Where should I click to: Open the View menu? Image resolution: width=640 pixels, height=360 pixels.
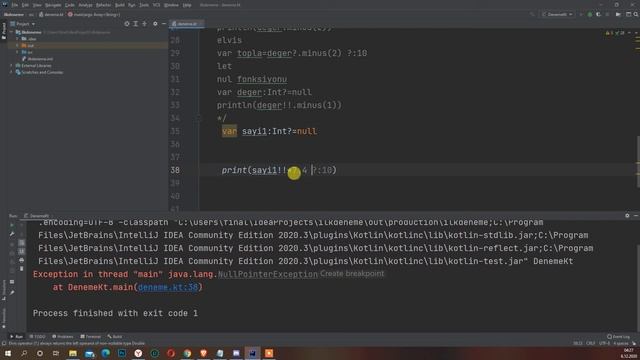click(x=37, y=5)
